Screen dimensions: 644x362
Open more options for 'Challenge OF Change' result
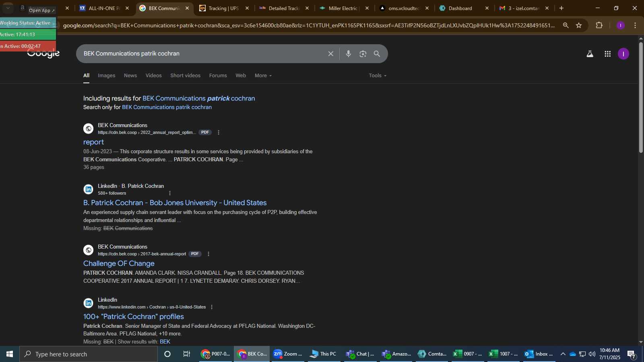(x=208, y=254)
